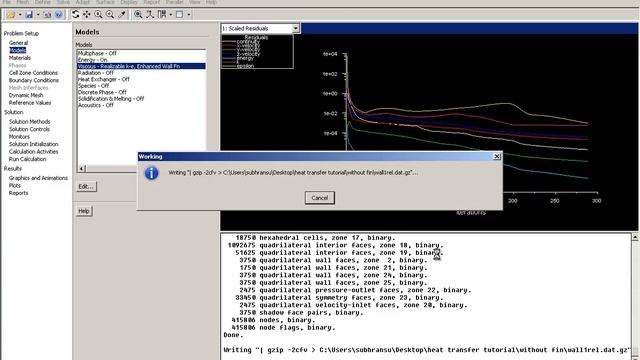This screenshot has width=640, height=360.
Task: Select Viscous - Realizable k-e model entry
Action: (141, 66)
